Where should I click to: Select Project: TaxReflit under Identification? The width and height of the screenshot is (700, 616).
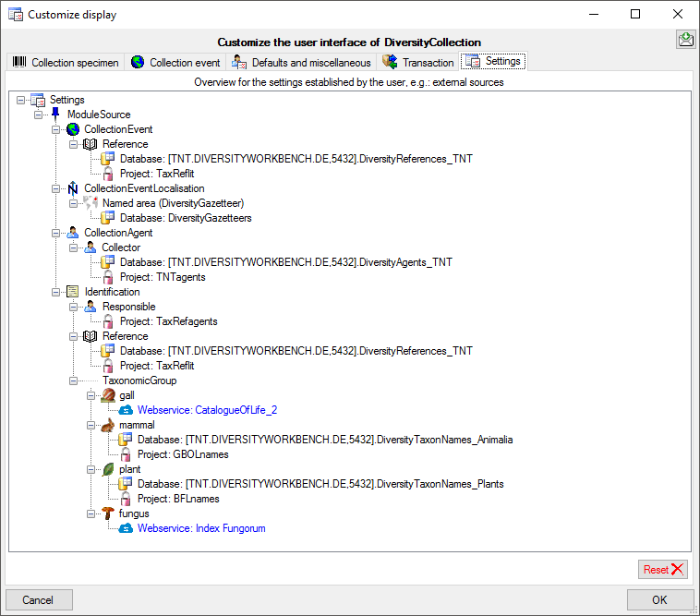157,366
